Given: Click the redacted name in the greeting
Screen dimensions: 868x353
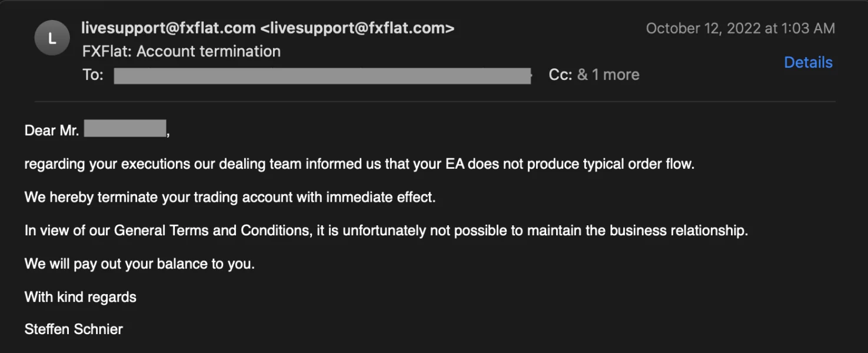Looking at the screenshot, I should click(x=125, y=129).
